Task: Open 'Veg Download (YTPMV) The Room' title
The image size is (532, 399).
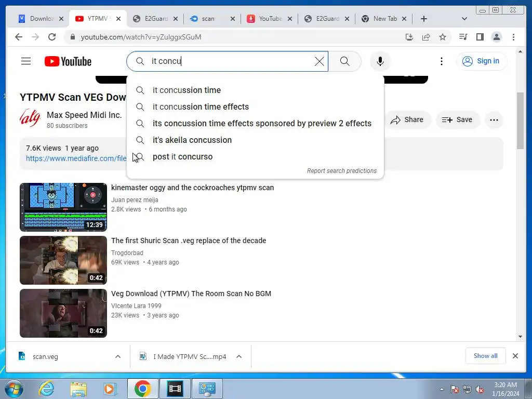Action: (x=191, y=294)
